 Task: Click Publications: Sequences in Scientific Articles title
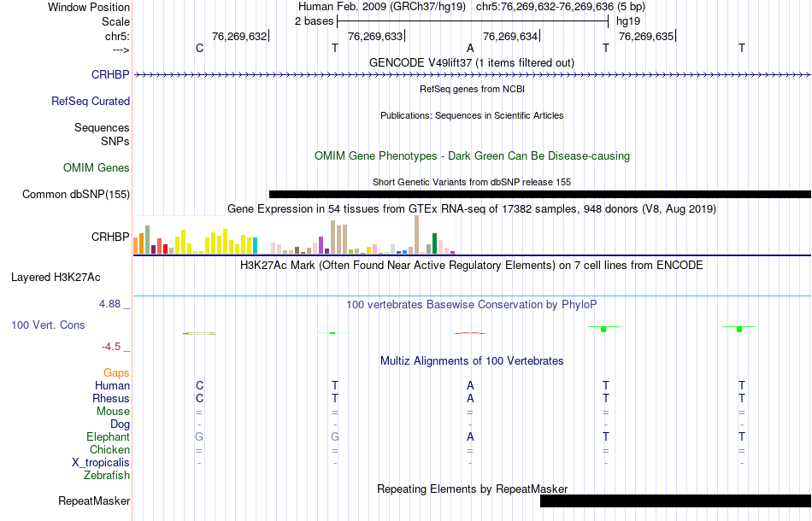(x=472, y=115)
